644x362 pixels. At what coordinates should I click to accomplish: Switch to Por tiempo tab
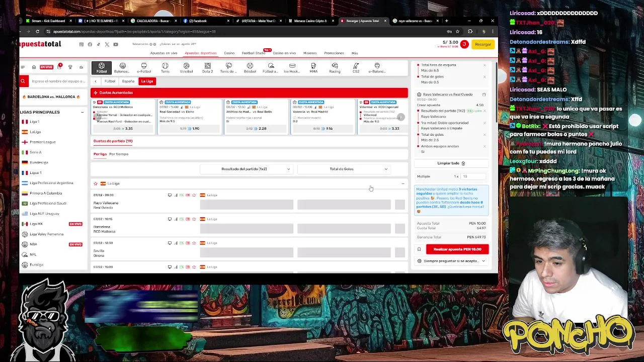[119, 154]
